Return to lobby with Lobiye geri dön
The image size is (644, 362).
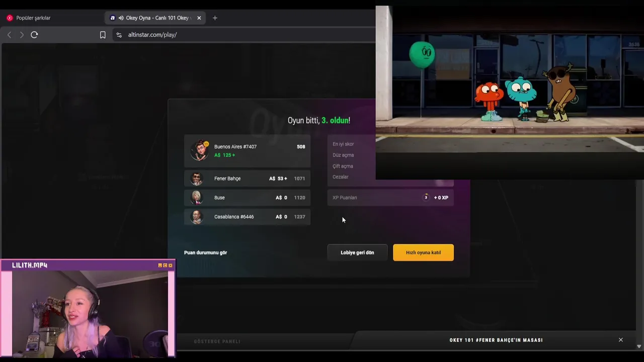click(357, 252)
